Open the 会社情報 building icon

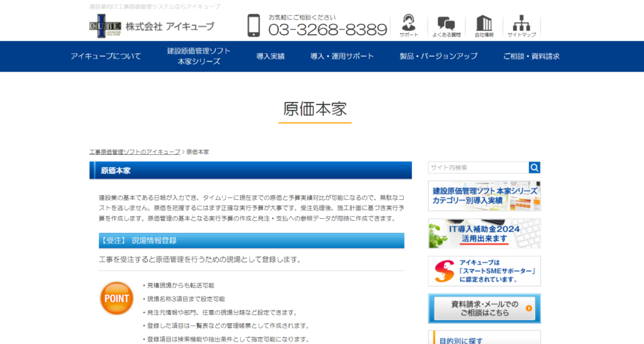point(484,26)
